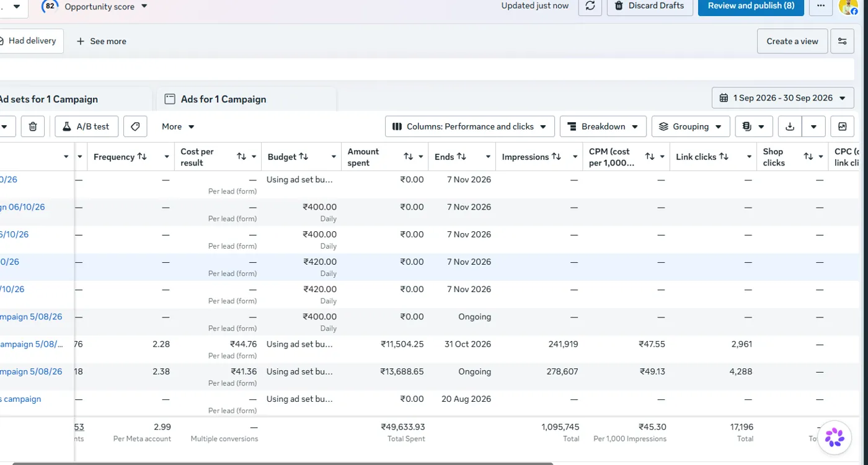868x465 pixels.
Task: Click Discard Drafts button
Action: [x=650, y=6]
